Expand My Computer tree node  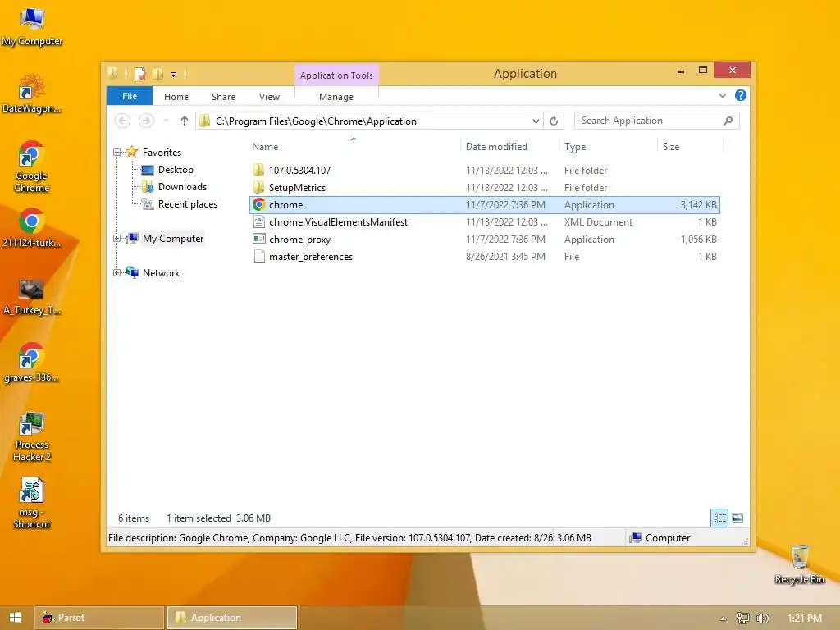coord(116,239)
